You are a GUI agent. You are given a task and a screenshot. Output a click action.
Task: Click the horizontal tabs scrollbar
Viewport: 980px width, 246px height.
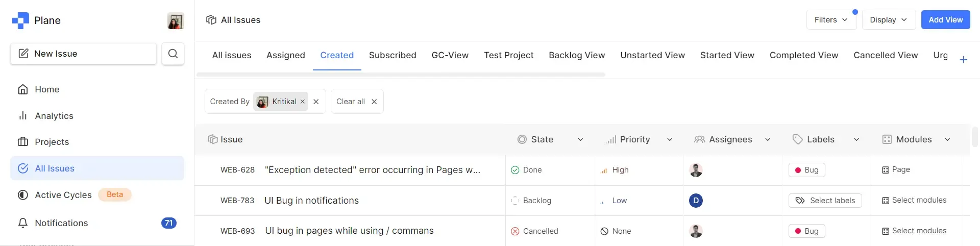(x=401, y=75)
